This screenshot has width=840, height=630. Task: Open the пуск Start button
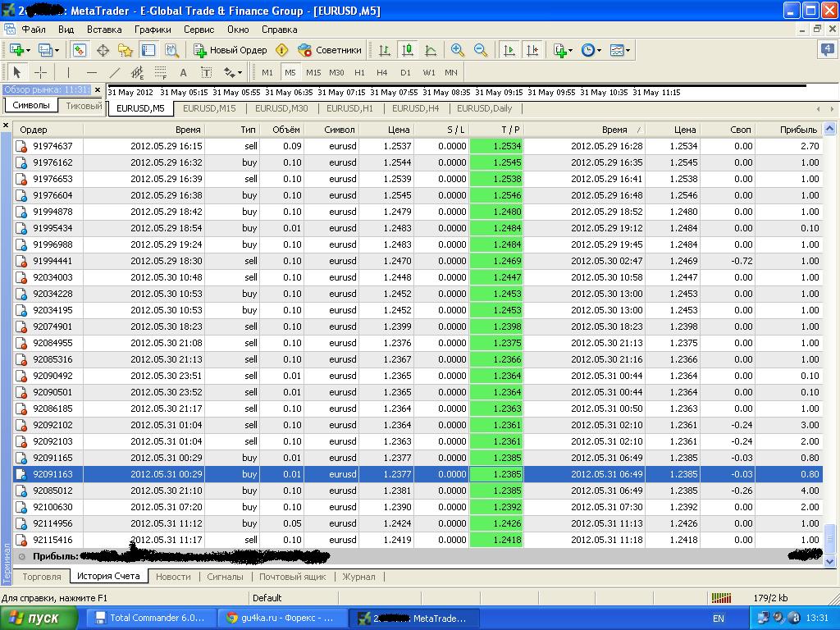pyautogui.click(x=39, y=619)
